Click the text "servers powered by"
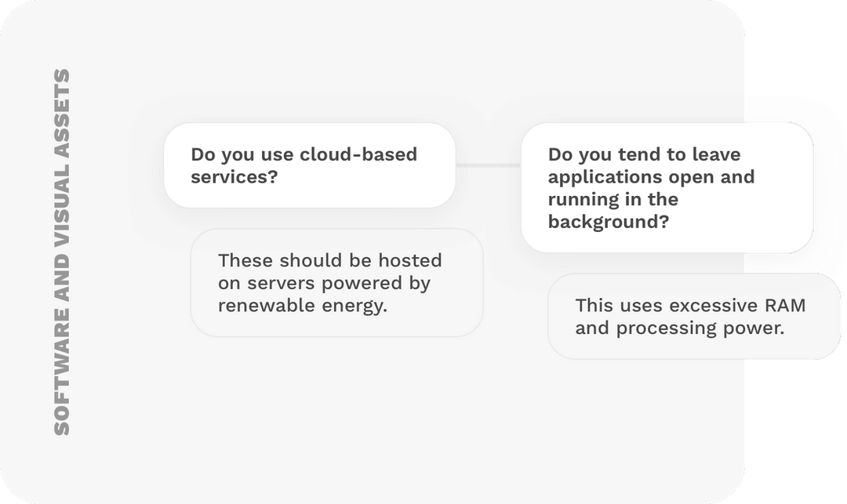 [x=339, y=283]
